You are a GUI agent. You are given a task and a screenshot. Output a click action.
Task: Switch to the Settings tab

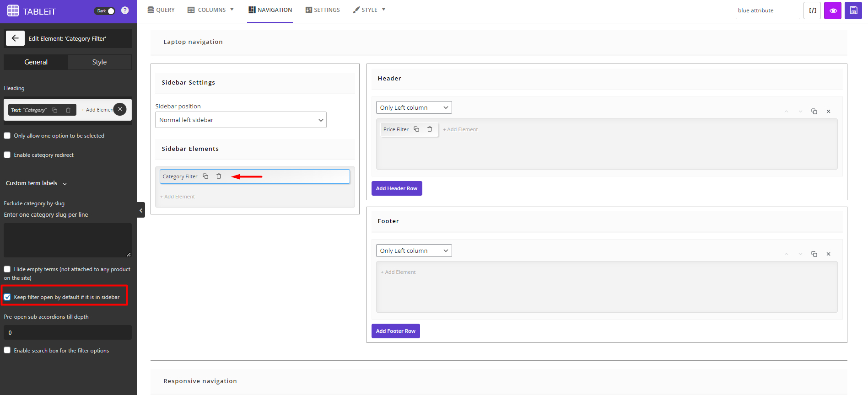pyautogui.click(x=323, y=10)
